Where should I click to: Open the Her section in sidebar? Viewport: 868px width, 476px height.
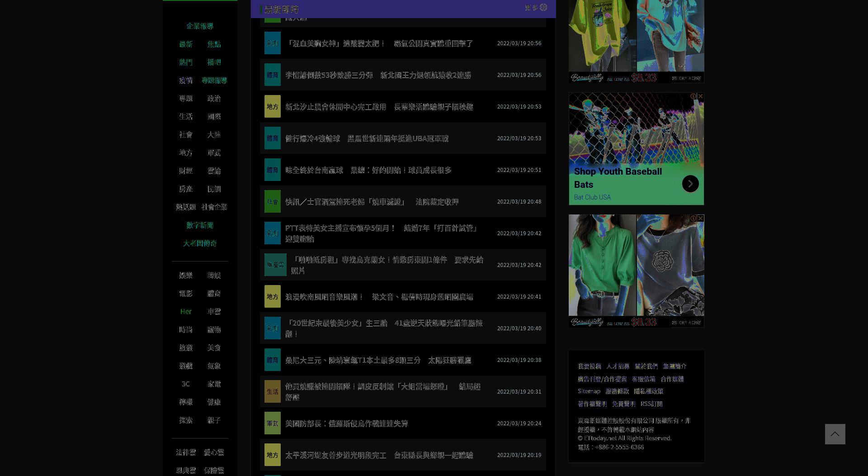click(x=186, y=311)
